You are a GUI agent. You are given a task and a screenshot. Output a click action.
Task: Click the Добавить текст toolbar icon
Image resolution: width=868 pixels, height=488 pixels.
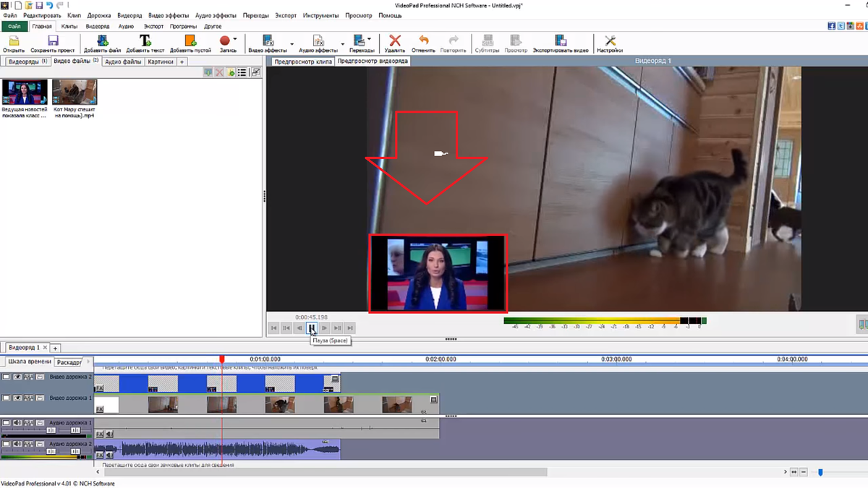point(145,41)
